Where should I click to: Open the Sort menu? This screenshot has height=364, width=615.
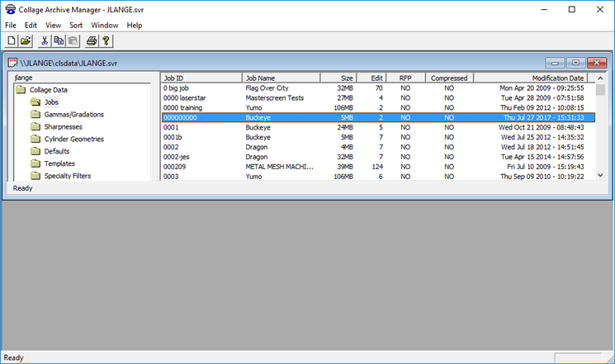(x=76, y=26)
